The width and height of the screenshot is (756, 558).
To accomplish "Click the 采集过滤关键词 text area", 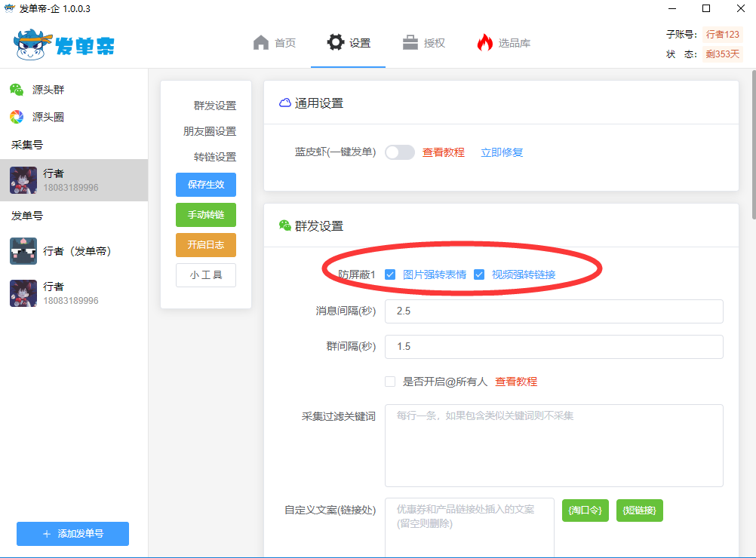I will tap(554, 446).
